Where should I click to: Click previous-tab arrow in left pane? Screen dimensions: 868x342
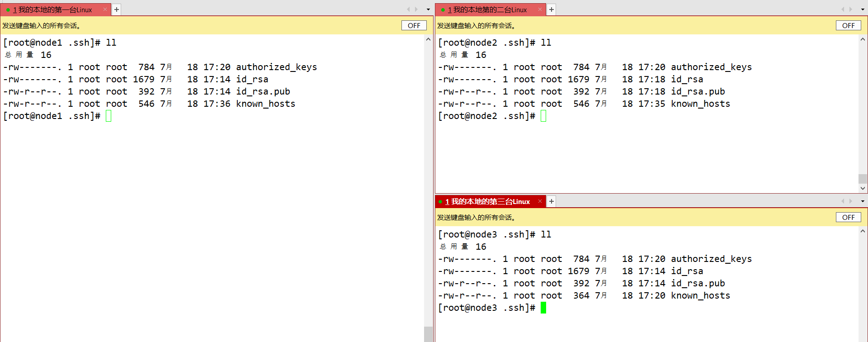408,9
